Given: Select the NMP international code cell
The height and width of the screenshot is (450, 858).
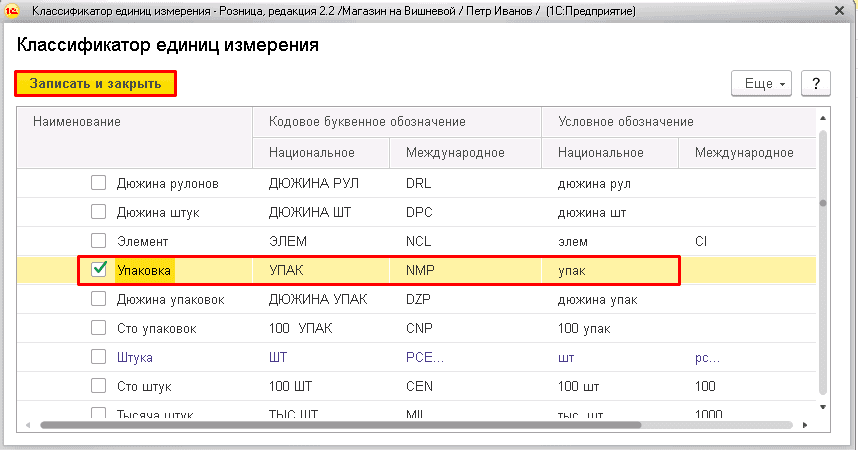Looking at the screenshot, I should (x=421, y=270).
